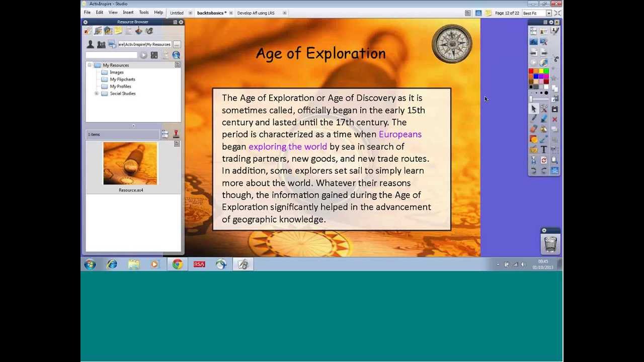This screenshot has height=362, width=644.
Task: Pick the green color swatch
Action: pyautogui.click(x=546, y=71)
